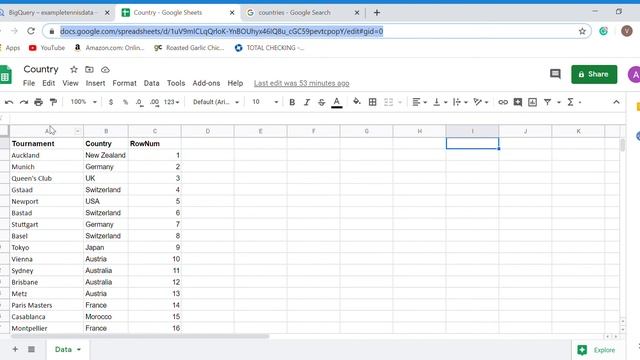The height and width of the screenshot is (360, 640).
Task: Open the Edit menu
Action: click(x=49, y=83)
